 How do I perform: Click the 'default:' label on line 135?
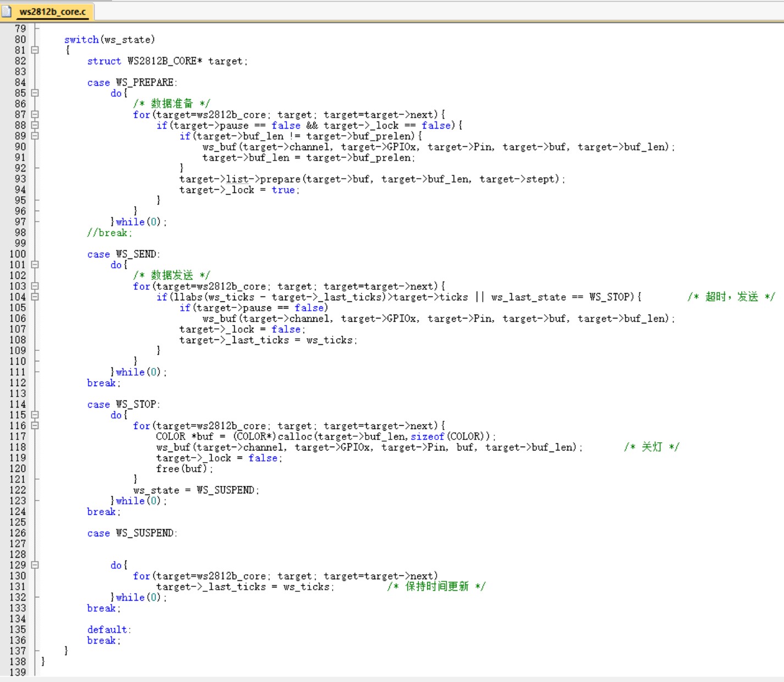109,630
